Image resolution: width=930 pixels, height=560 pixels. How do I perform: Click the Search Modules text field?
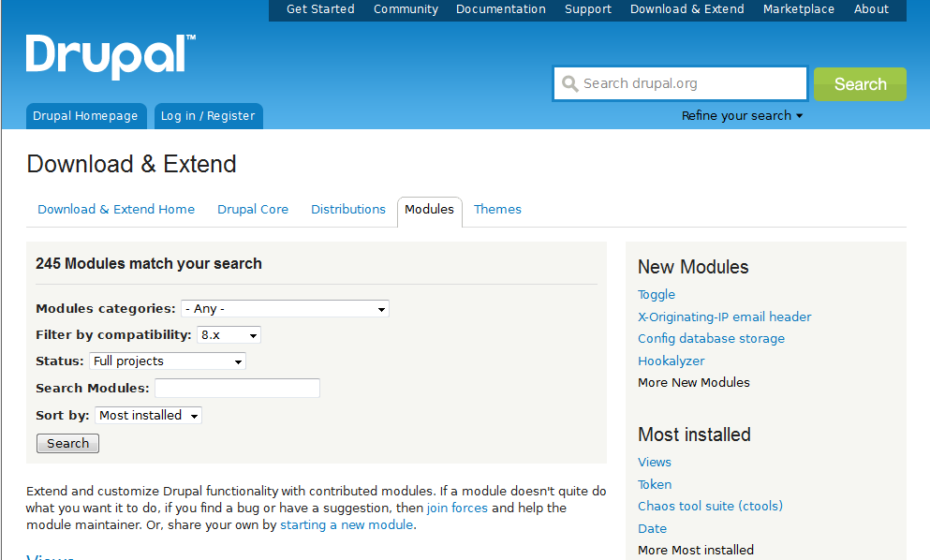point(237,388)
